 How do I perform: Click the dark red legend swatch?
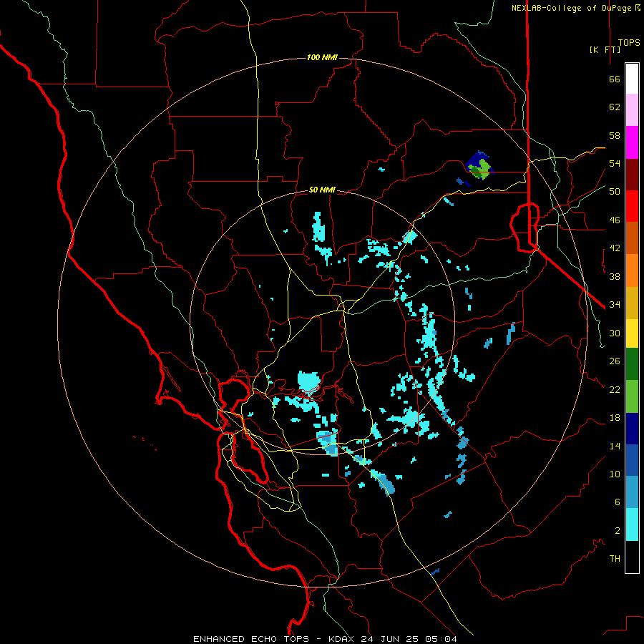(632, 175)
